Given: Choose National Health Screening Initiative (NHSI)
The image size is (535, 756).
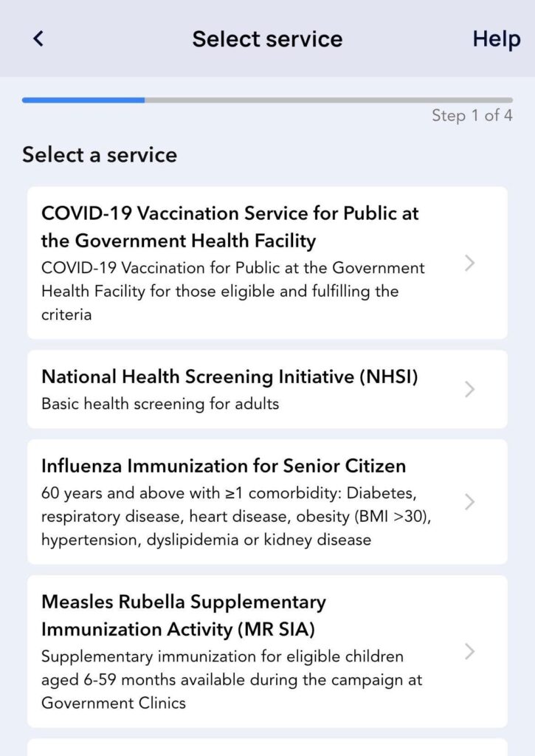Looking at the screenshot, I should (229, 377).
